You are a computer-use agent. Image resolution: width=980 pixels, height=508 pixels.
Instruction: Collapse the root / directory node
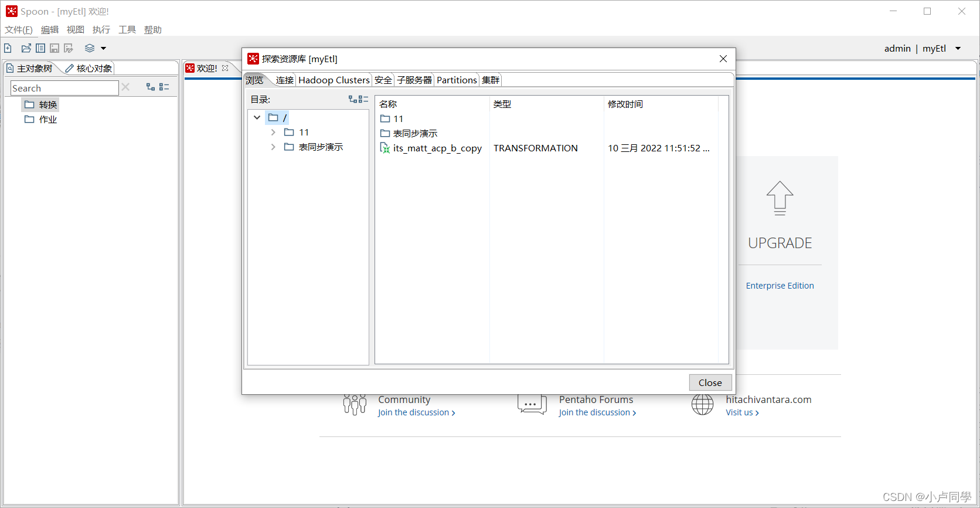coord(257,117)
